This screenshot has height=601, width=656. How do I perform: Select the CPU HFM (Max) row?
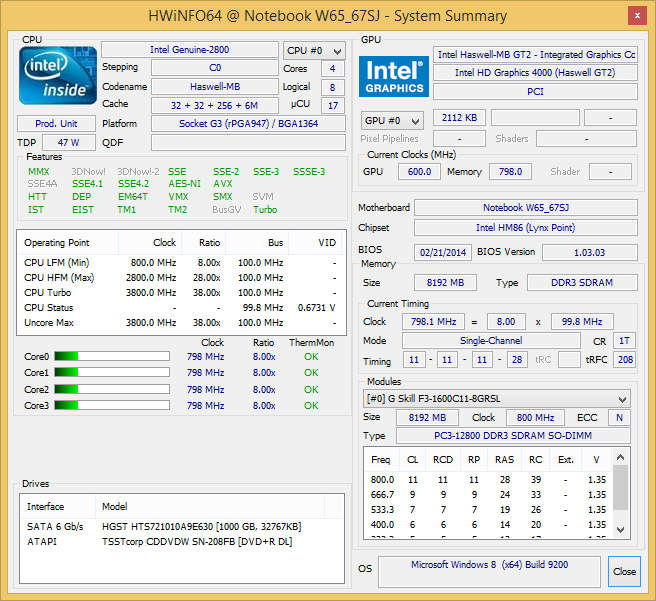[181, 278]
